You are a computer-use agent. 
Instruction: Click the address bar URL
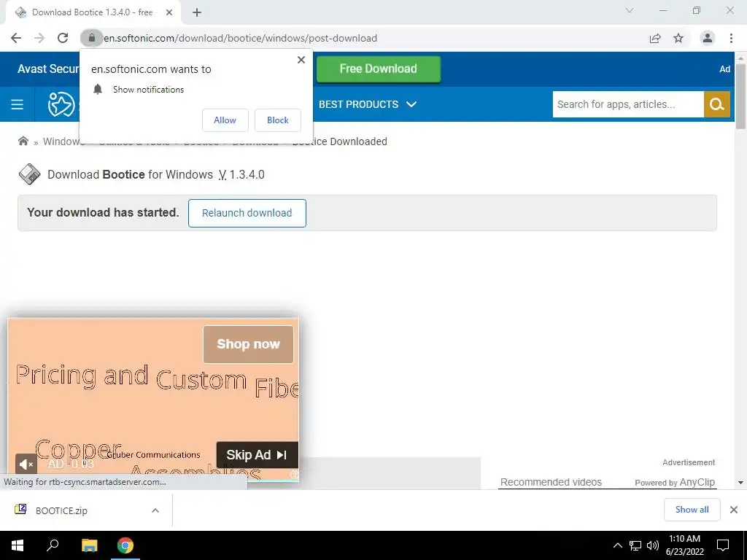coord(241,38)
